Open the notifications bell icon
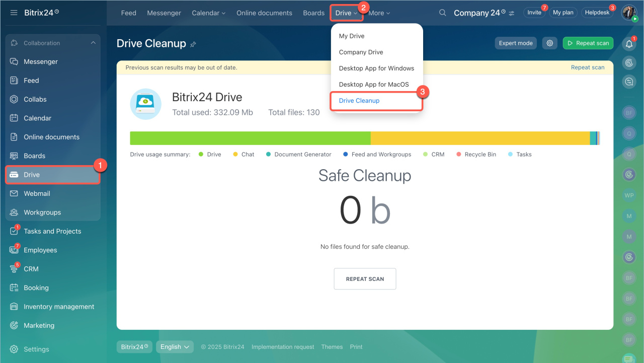This screenshot has height=363, width=644. click(x=629, y=44)
